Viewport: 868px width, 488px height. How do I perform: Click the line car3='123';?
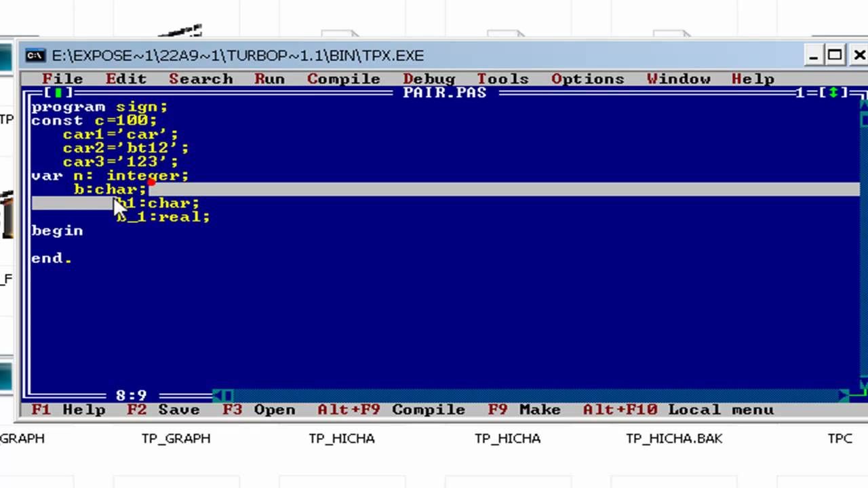121,162
